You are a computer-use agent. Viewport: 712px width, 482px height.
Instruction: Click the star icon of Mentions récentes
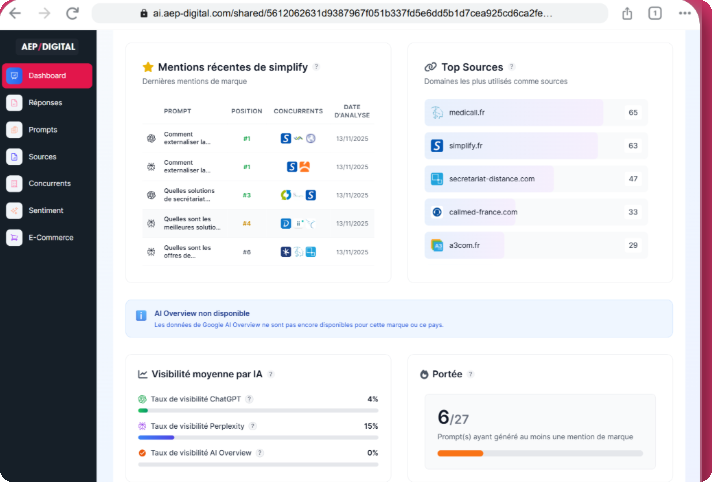pyautogui.click(x=148, y=67)
